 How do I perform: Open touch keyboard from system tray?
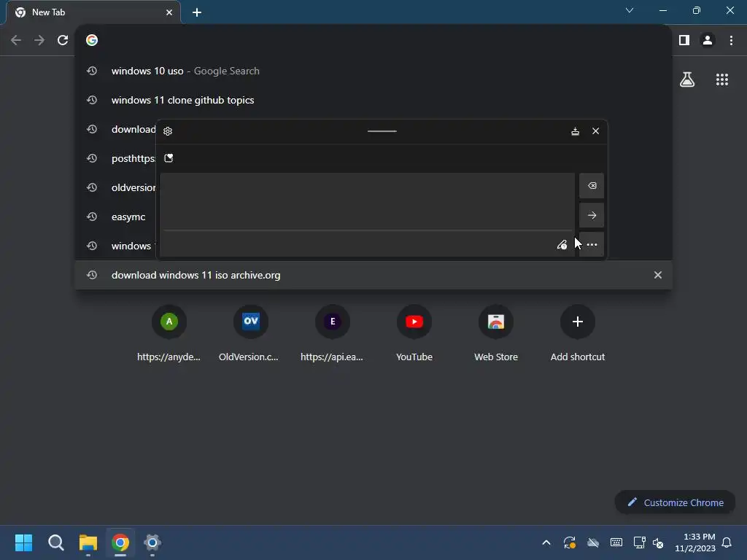click(x=616, y=542)
